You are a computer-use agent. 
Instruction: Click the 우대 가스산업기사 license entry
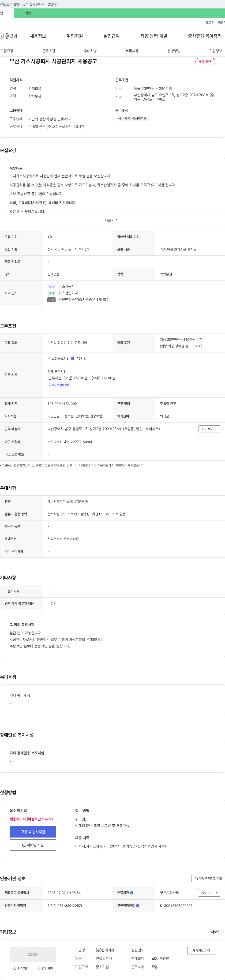coord(63,293)
